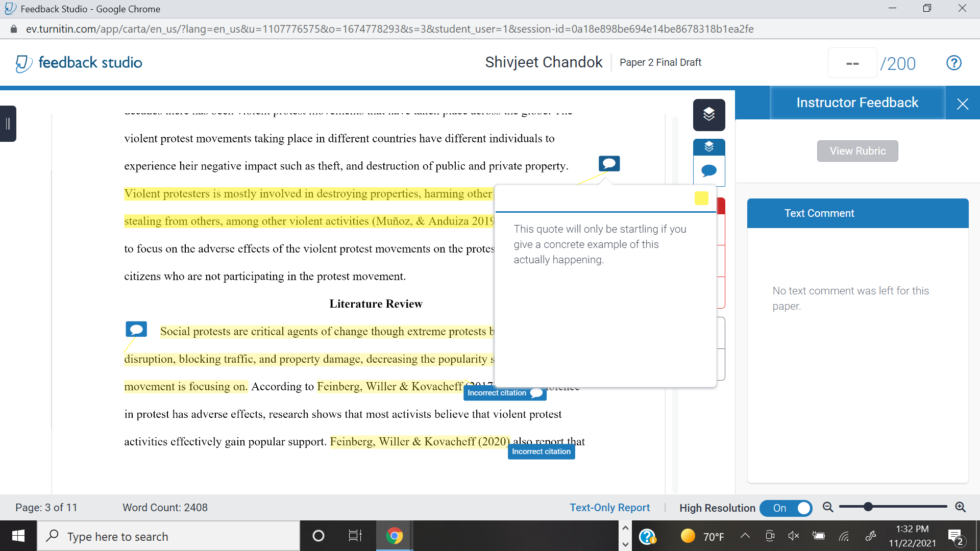
Task: Open the help question mark icon
Action: tap(953, 63)
